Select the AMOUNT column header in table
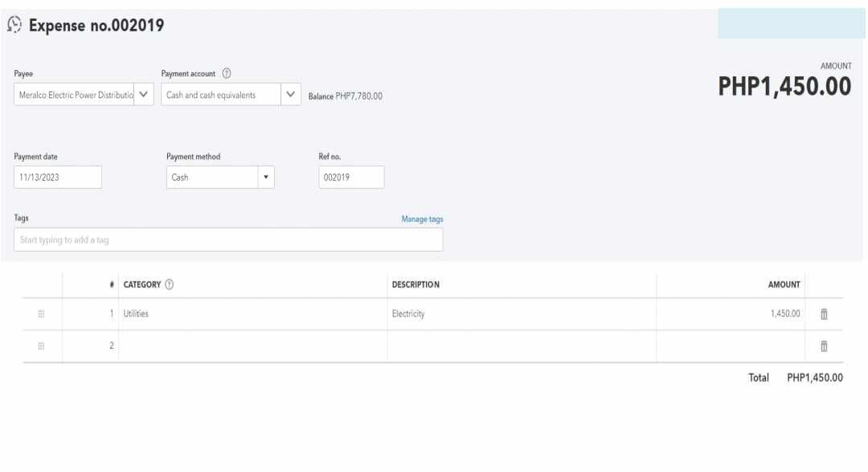This screenshot has height=472, width=868. (x=784, y=284)
